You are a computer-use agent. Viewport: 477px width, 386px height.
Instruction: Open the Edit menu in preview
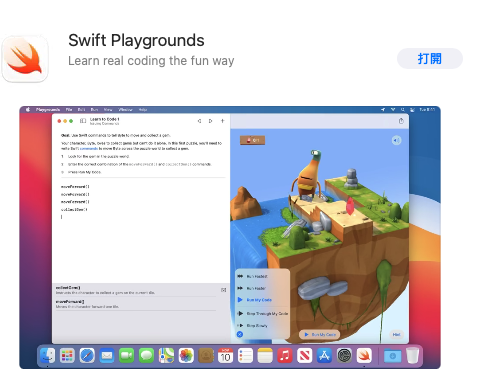click(81, 110)
